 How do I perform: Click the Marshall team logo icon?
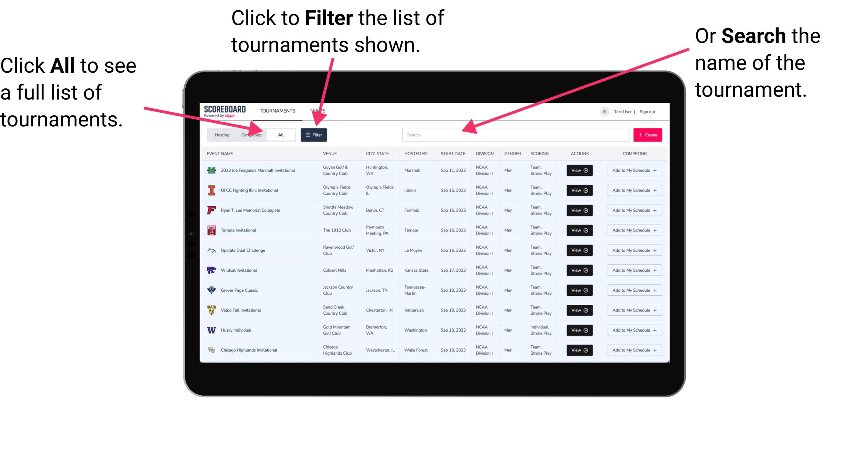(x=211, y=170)
